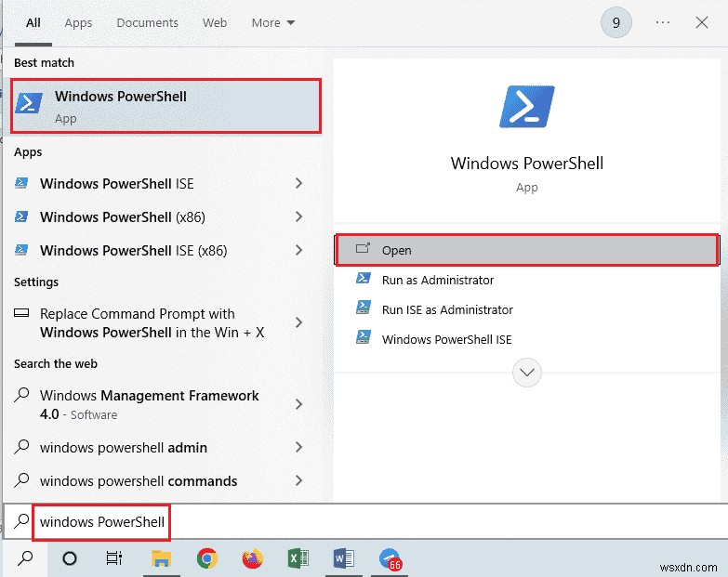Click the Windows PowerShell ISE app icon
The image size is (728, 577).
tap(21, 183)
